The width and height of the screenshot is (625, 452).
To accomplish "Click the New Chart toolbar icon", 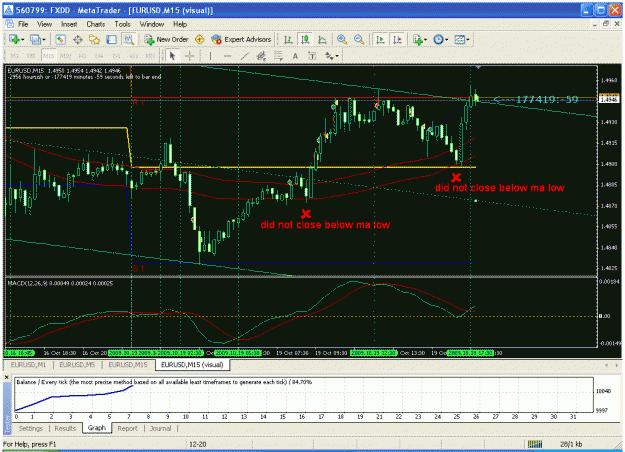I will pos(14,39).
